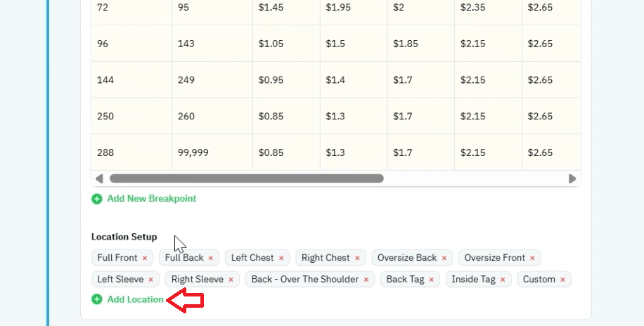This screenshot has height=326, width=644.
Task: Delete the Left Sleeve tag
Action: coord(150,280)
